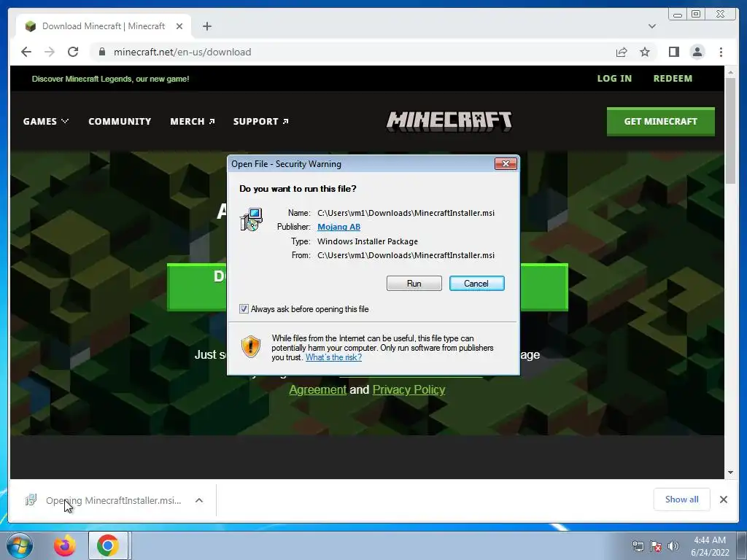Viewport: 747px width, 560px height.
Task: Click Run in security warning
Action: (x=414, y=284)
